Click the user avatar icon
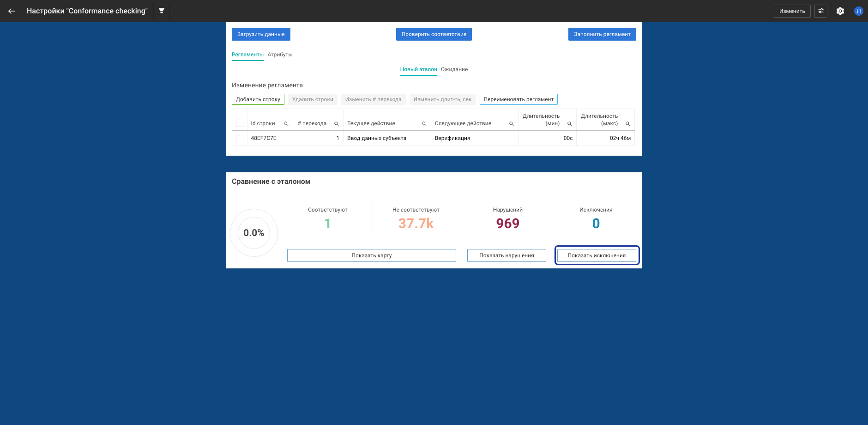Image resolution: width=868 pixels, height=425 pixels. click(x=858, y=11)
